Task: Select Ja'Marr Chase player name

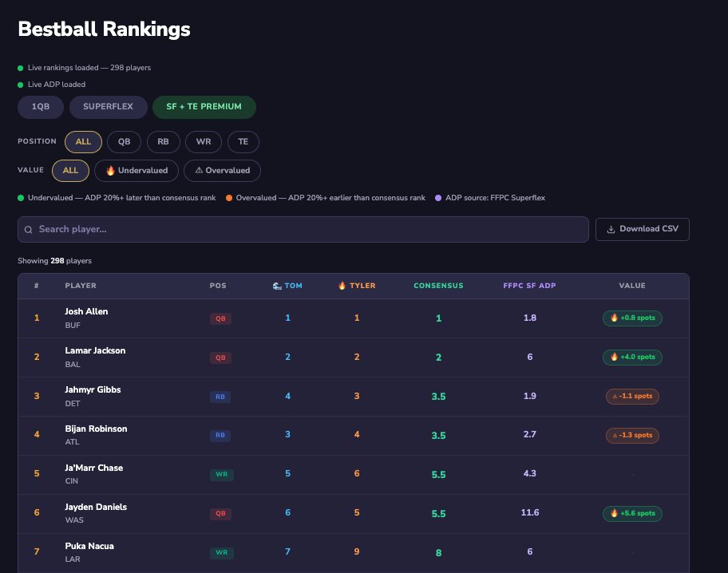Action: [93, 468]
